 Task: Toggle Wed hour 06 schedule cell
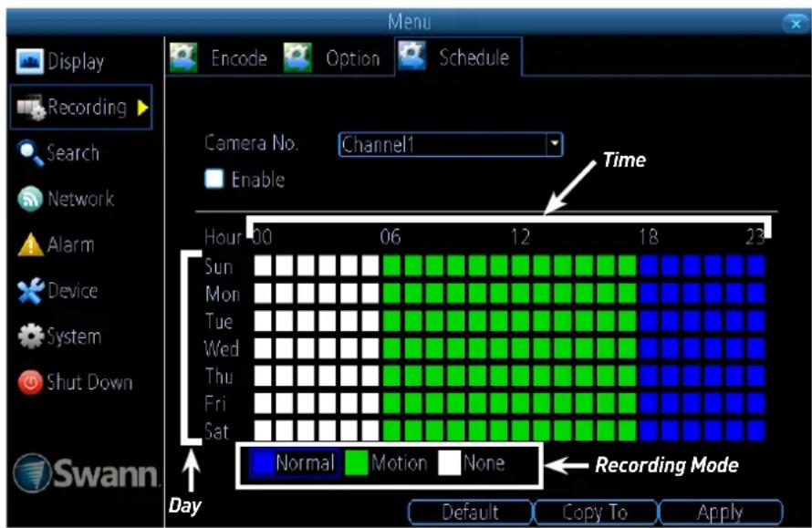tap(391, 348)
